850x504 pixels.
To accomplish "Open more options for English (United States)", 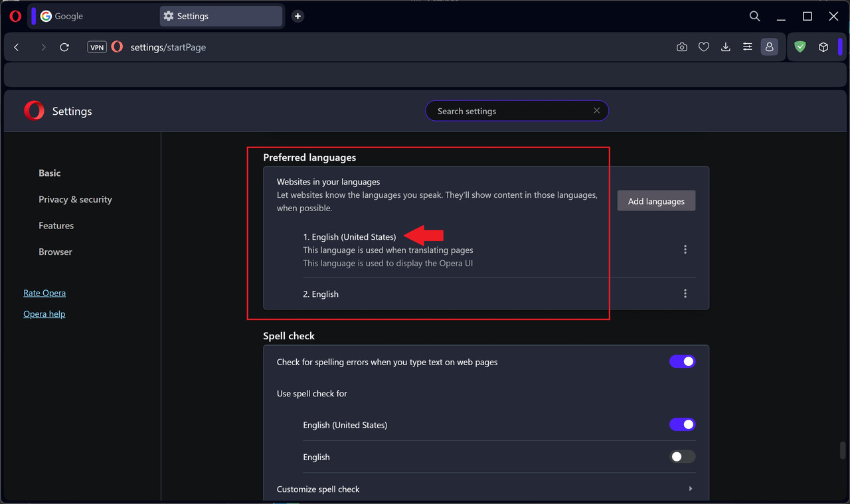I will (685, 250).
